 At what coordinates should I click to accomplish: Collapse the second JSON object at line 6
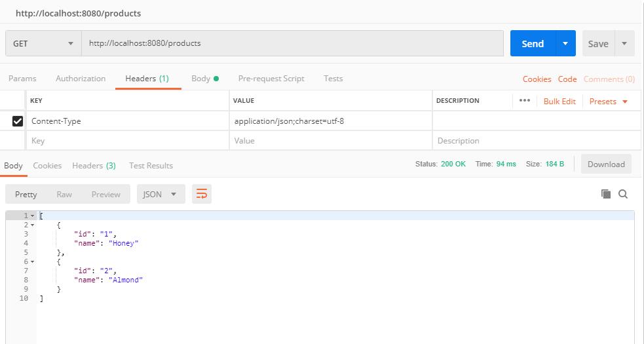[x=33, y=261]
